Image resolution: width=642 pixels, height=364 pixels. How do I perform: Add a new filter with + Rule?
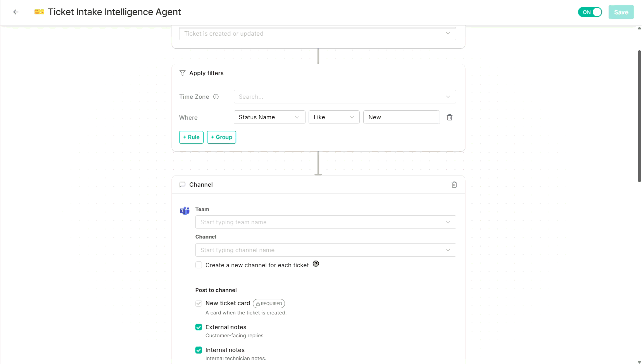click(191, 137)
